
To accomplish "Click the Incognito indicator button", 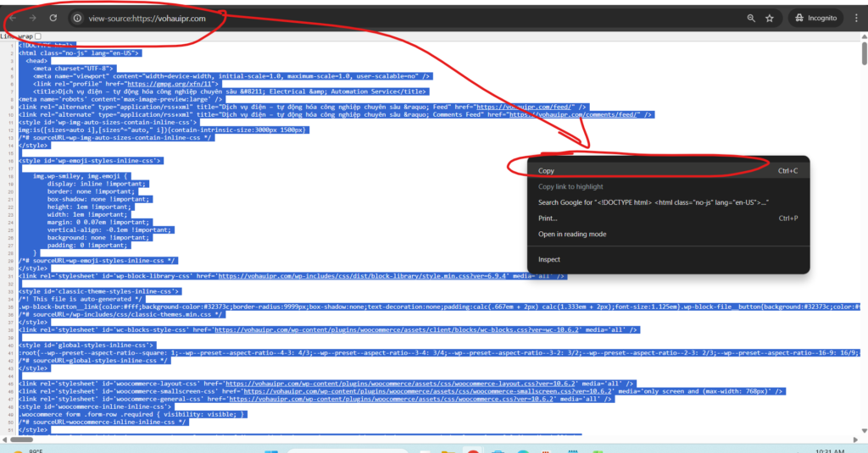I will (815, 18).
